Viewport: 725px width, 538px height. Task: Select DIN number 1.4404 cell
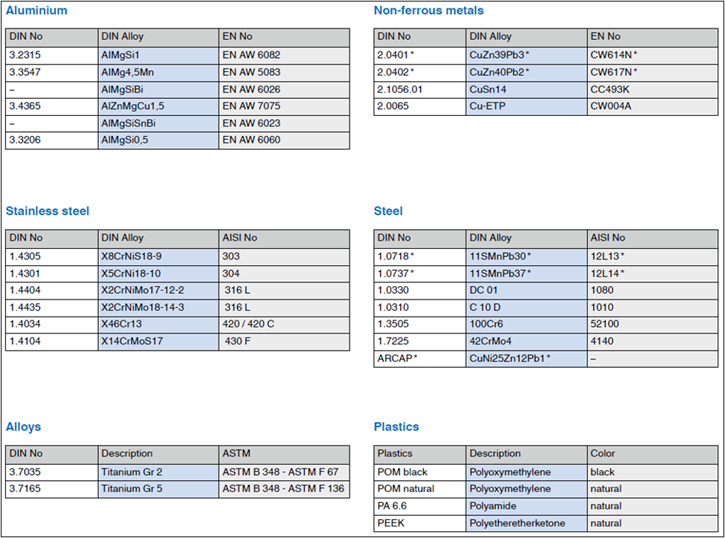click(25, 290)
